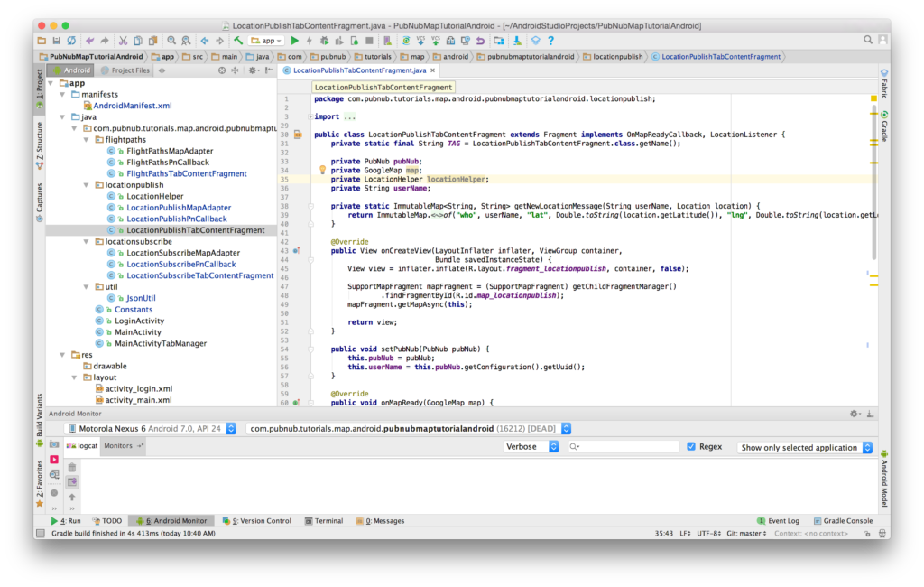Open the Verbose log level dropdown

point(530,446)
